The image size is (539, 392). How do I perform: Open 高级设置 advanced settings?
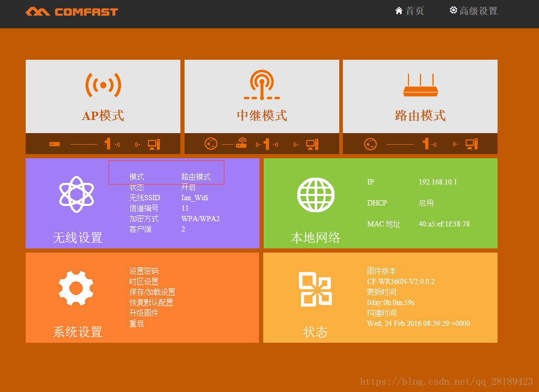coord(473,11)
